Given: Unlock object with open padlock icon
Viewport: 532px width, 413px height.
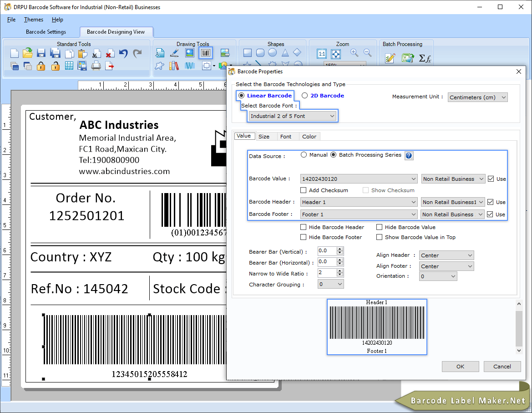Looking at the screenshot, I should click(56, 66).
